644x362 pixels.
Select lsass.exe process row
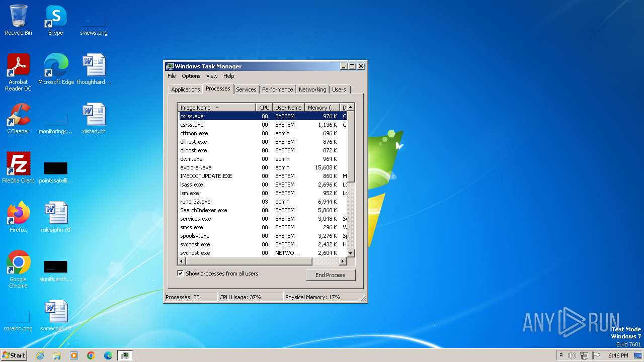(x=262, y=185)
